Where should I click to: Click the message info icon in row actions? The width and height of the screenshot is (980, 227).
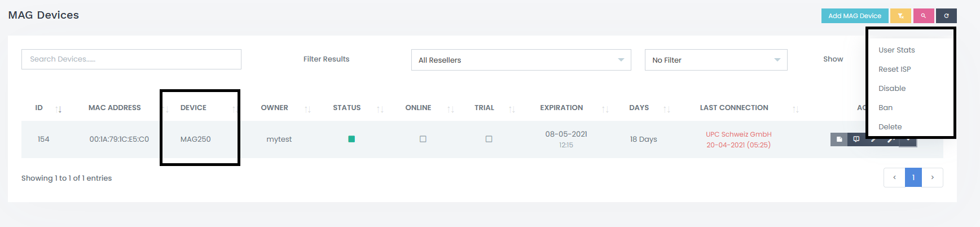click(x=856, y=139)
